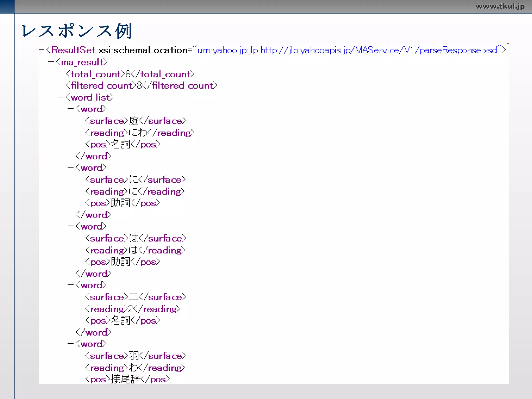Viewport: 532px width, 399px height.
Task: Click the closing word tag after 名詞 near the top
Action: tap(93, 156)
